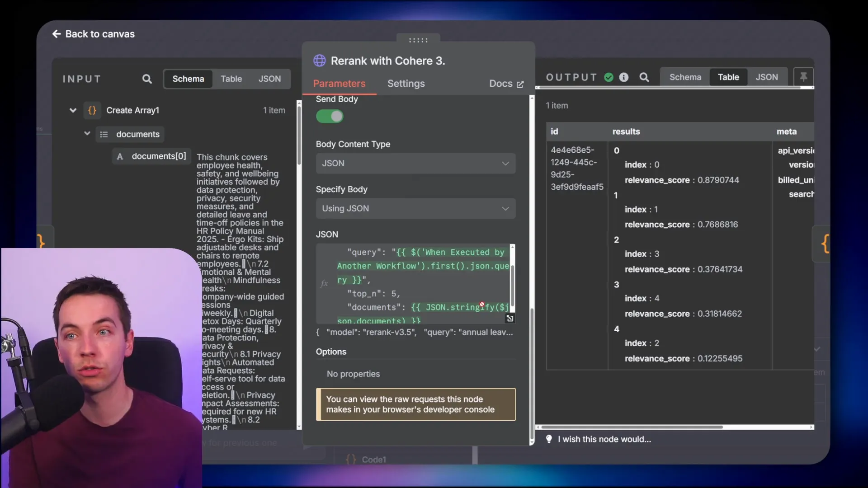This screenshot has width=868, height=488.
Task: Collapse the documents list
Action: [x=87, y=134]
